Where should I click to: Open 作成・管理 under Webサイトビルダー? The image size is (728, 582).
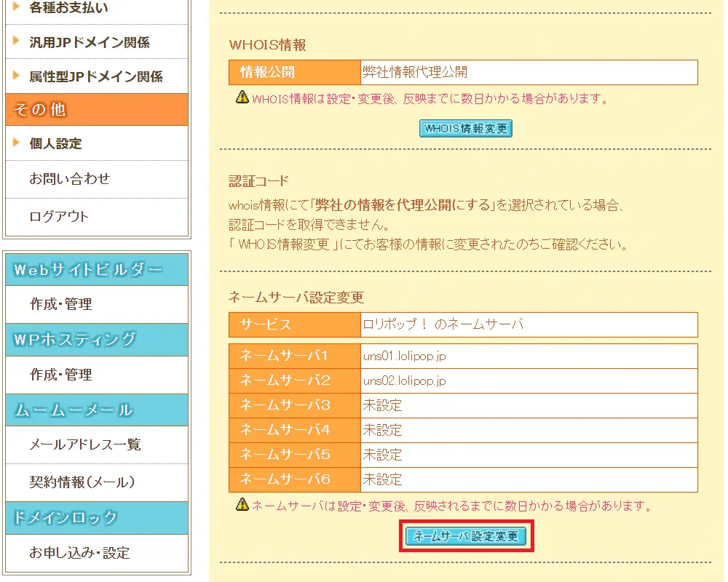coord(60,304)
